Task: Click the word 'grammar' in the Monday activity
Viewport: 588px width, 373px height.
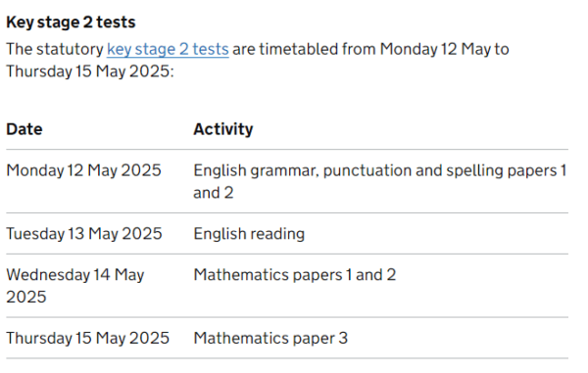Action: [284, 170]
